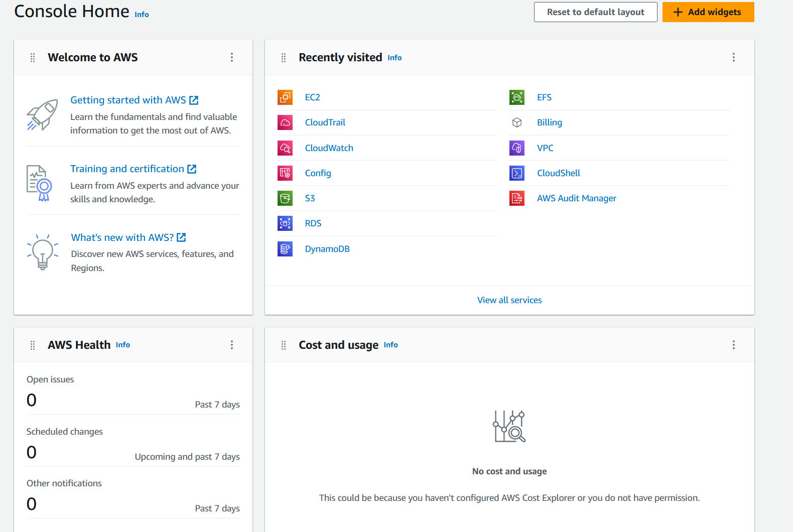Open the EFS service link
Image resolution: width=793 pixels, height=532 pixels.
544,97
